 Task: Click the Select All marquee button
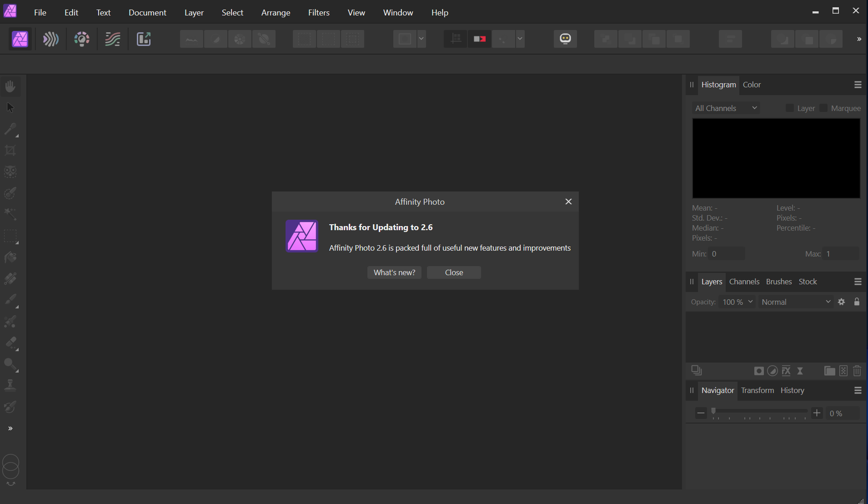[304, 39]
